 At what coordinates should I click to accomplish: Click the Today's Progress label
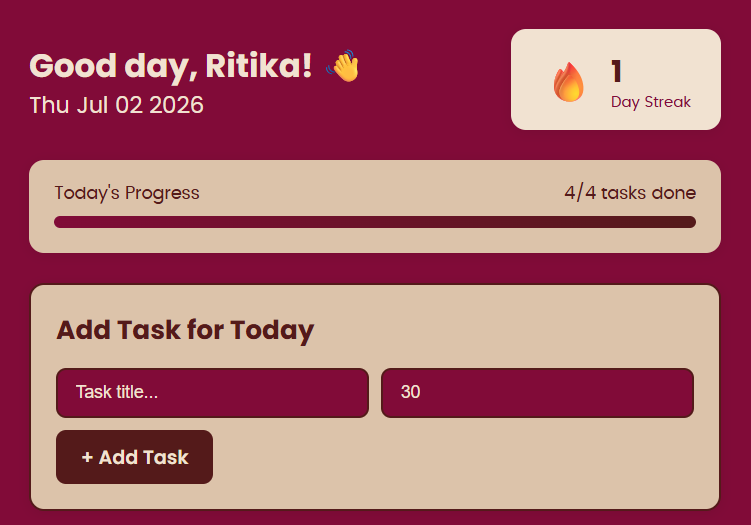click(127, 193)
